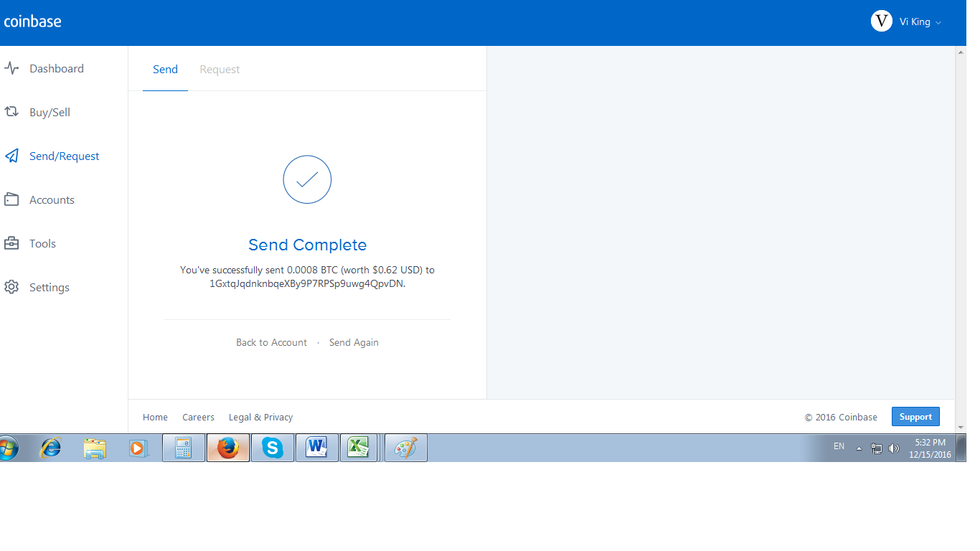Open the Careers footer link
This screenshot has width=980, height=551.
coord(198,418)
